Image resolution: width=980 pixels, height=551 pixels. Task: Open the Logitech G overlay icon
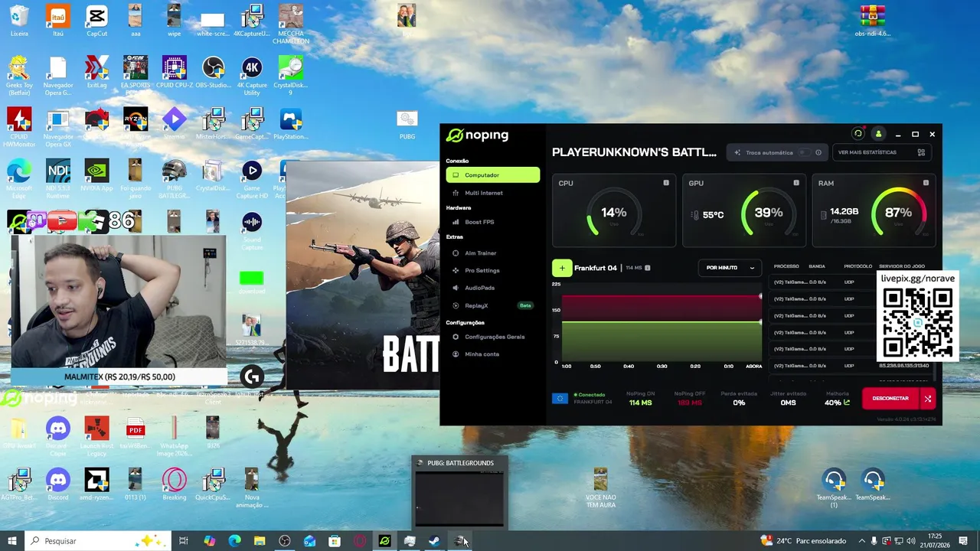click(252, 377)
